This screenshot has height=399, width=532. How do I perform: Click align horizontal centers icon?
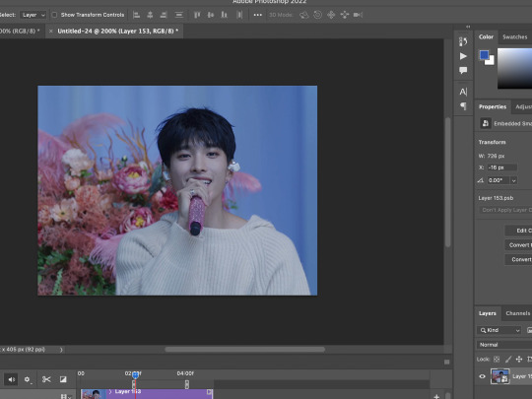click(x=150, y=15)
